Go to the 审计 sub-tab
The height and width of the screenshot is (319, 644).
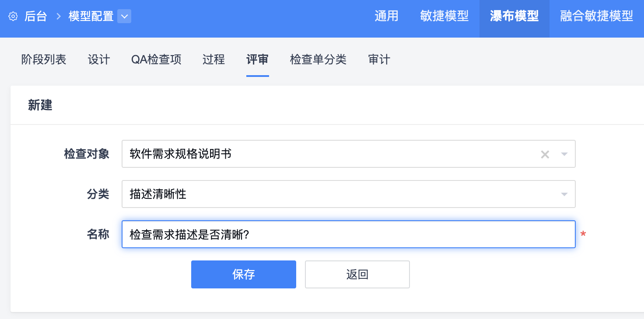coord(379,59)
